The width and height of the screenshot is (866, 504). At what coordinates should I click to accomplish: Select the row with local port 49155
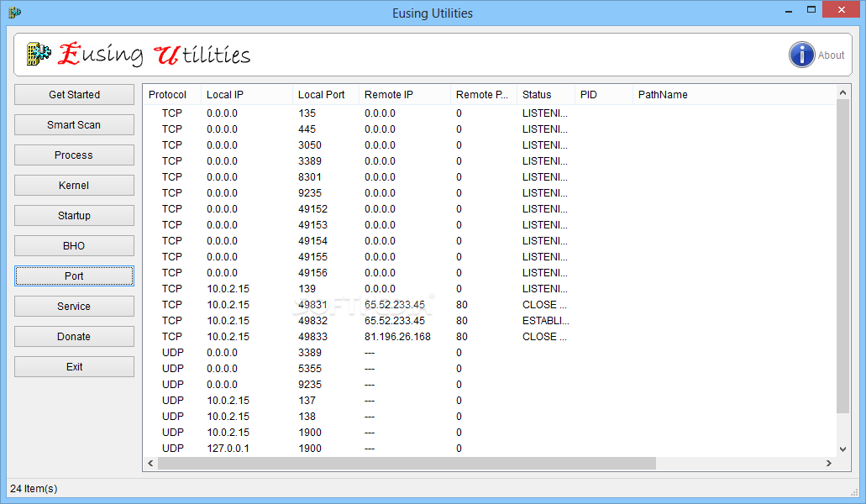[x=490, y=257]
